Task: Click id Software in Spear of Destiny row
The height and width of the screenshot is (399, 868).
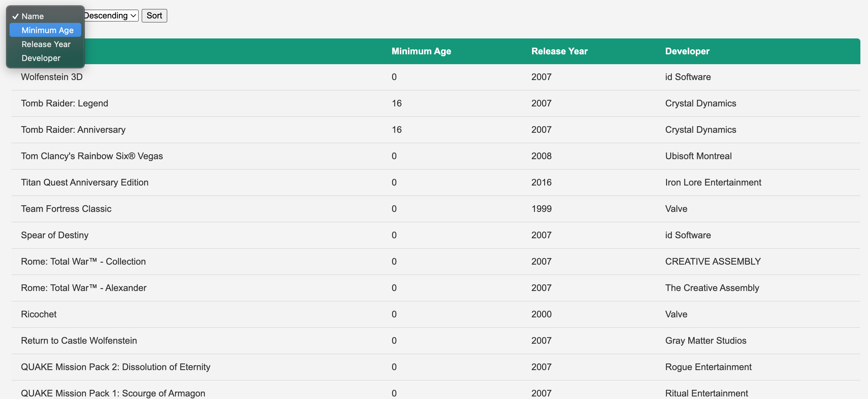Action: coord(688,235)
